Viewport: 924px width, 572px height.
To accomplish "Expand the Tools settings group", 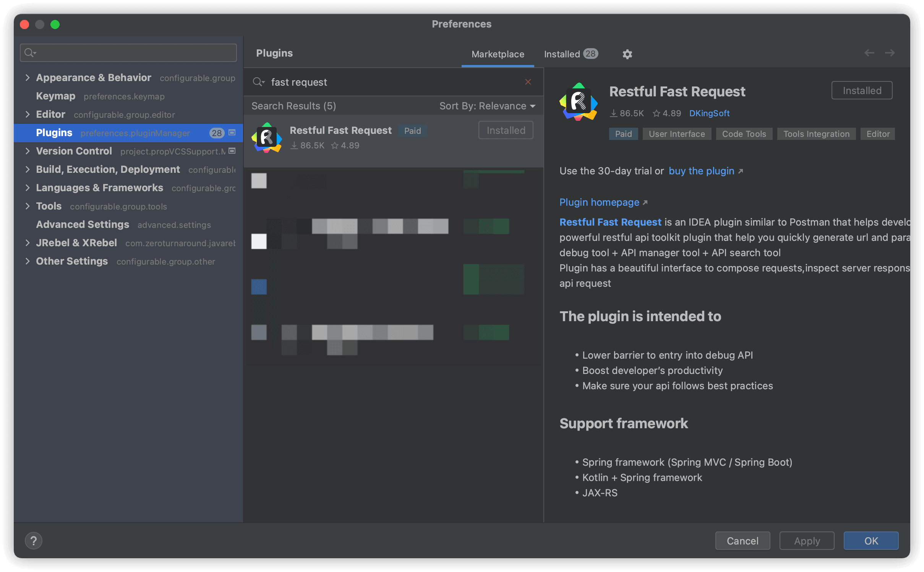I will (x=28, y=206).
